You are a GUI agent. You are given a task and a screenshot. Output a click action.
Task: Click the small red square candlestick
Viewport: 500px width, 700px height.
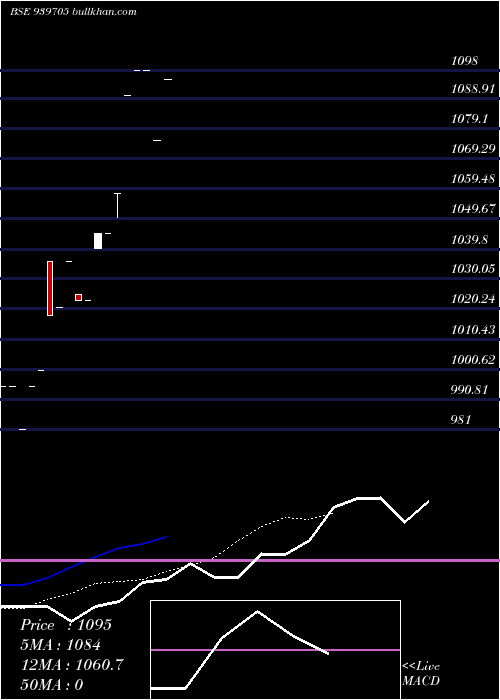79,297
